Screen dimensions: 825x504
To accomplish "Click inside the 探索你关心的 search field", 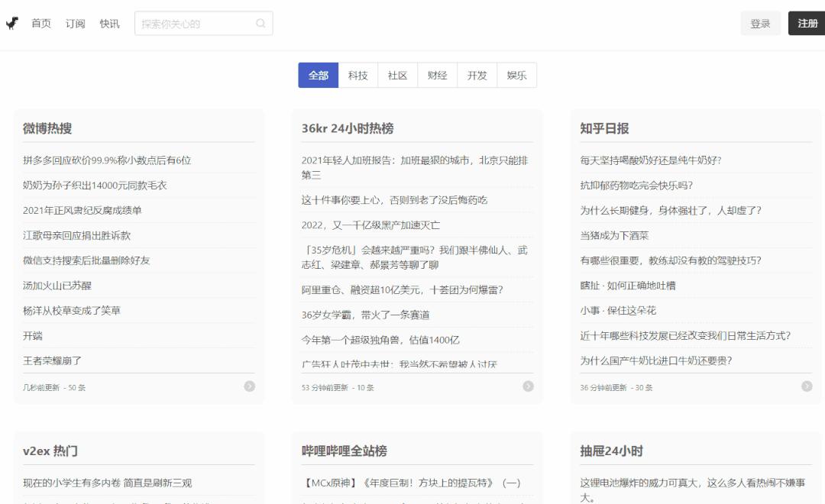I will tap(191, 23).
